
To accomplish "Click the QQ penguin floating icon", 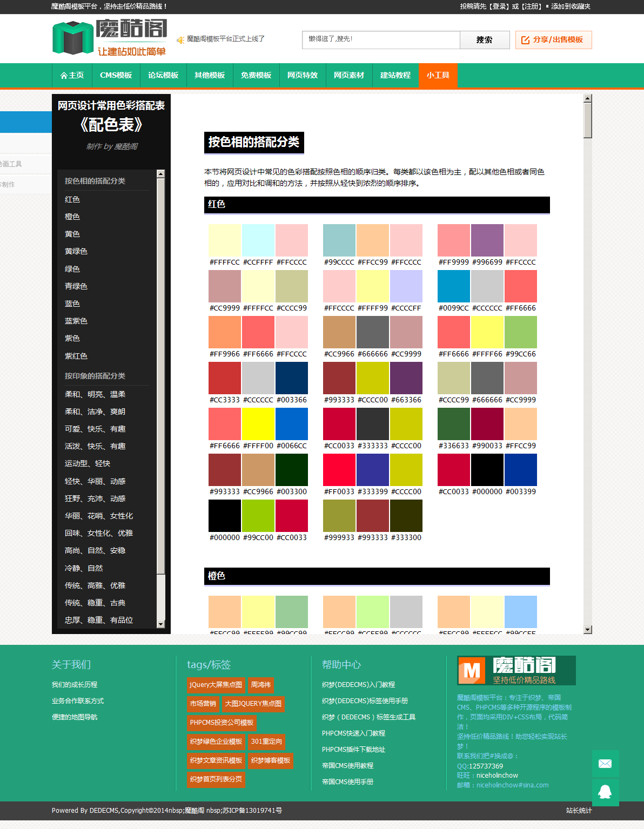I will pyautogui.click(x=605, y=792).
